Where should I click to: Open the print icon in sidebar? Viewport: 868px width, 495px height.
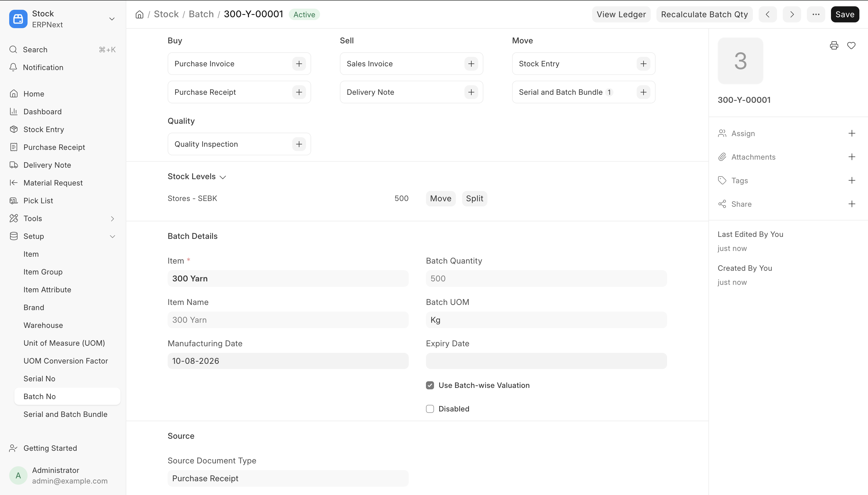[x=834, y=46]
